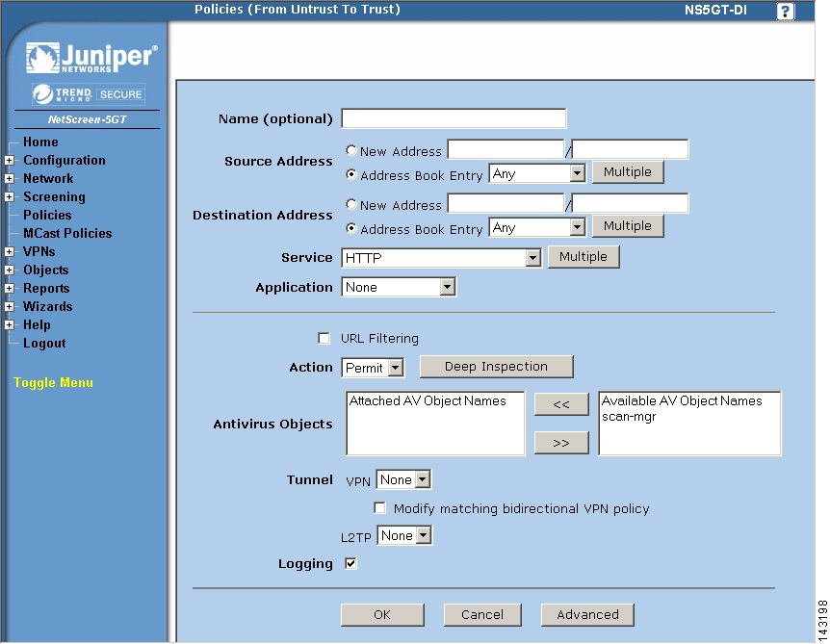The width and height of the screenshot is (830, 644).
Task: Open Source Address Book Entry dropdown
Action: coord(537,173)
